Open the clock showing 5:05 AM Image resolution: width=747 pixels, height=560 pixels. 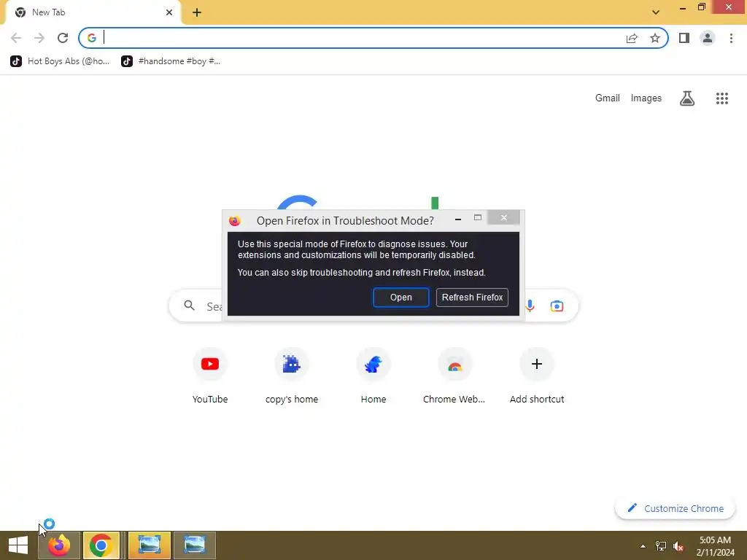(715, 546)
